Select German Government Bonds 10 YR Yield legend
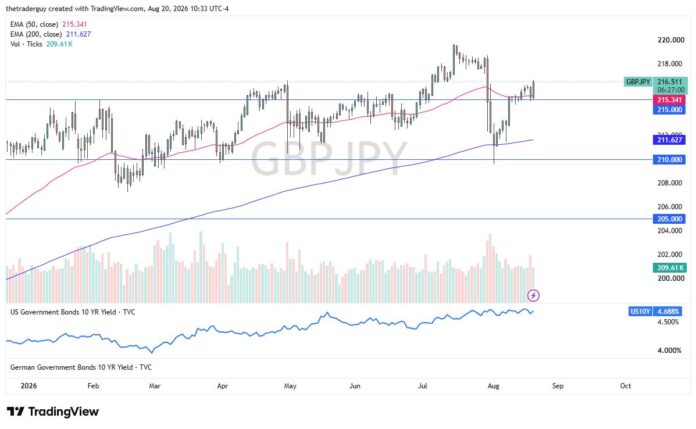 click(81, 367)
